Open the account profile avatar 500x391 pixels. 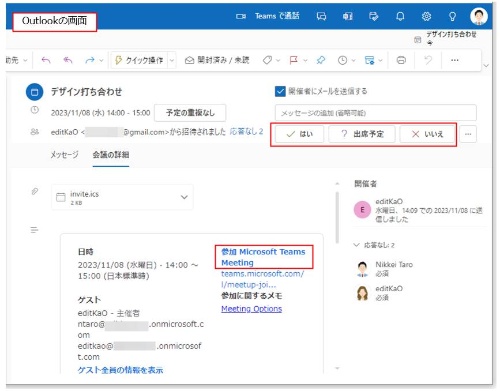[479, 16]
